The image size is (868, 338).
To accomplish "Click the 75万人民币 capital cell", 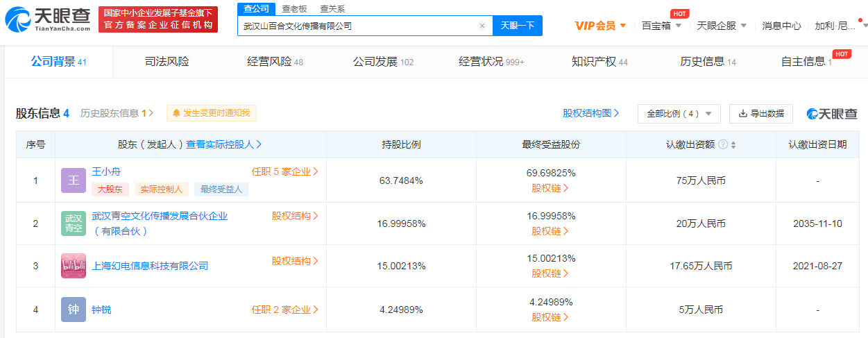I will (x=701, y=180).
